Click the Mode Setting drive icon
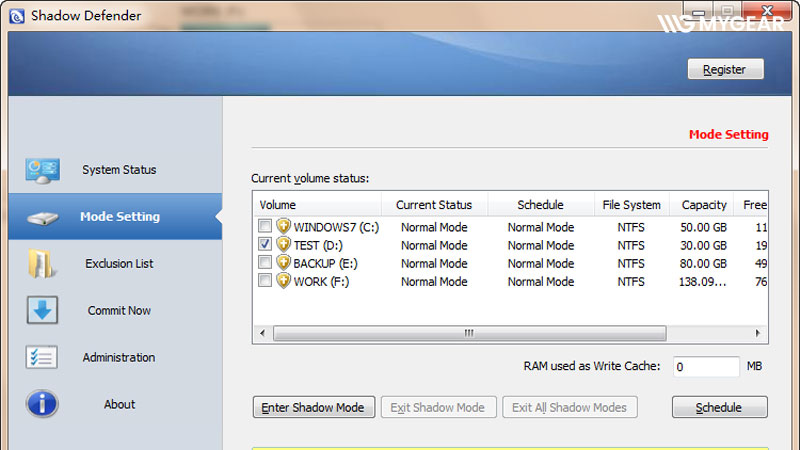The width and height of the screenshot is (800, 450). [x=43, y=218]
